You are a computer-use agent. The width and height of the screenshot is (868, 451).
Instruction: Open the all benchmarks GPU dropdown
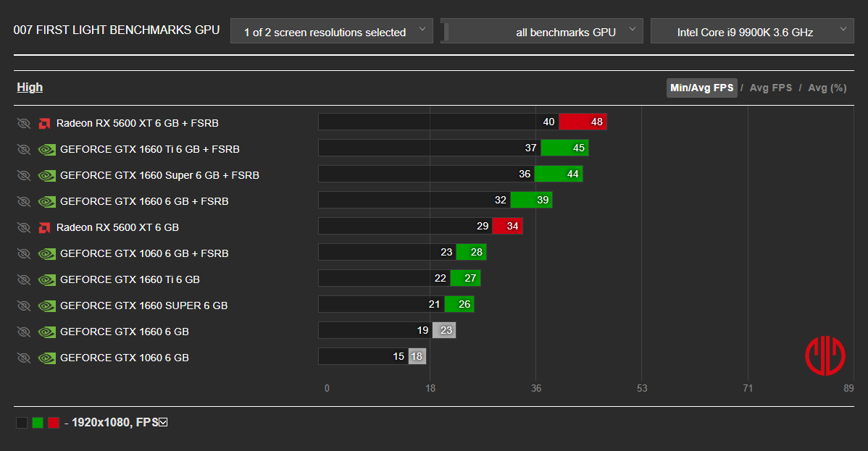[542, 31]
